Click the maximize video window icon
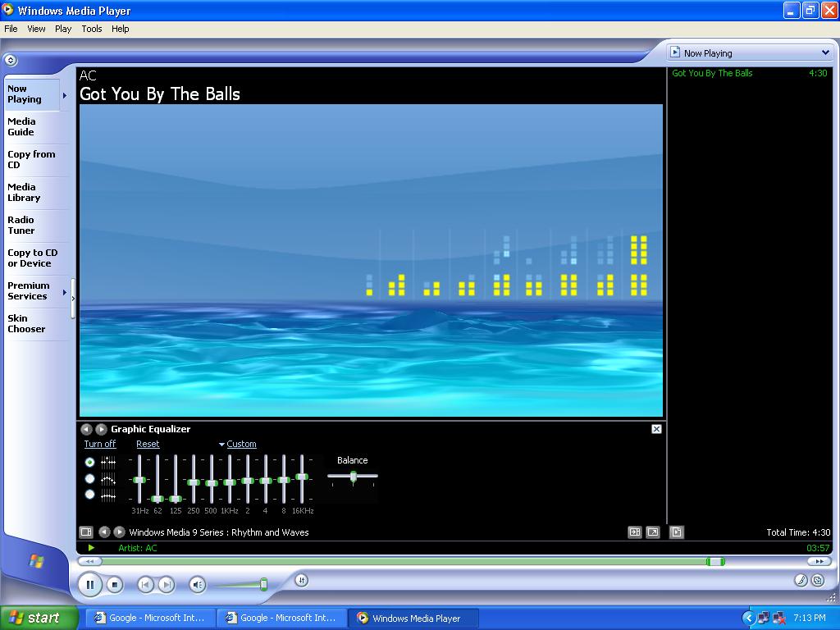Image resolution: width=840 pixels, height=630 pixels. [635, 532]
